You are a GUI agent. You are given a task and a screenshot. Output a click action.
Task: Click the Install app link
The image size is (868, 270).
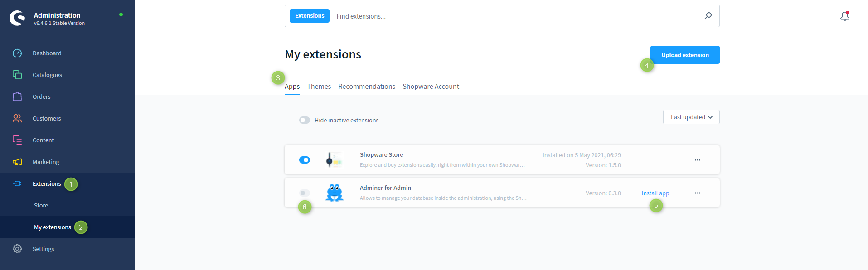[x=655, y=193]
